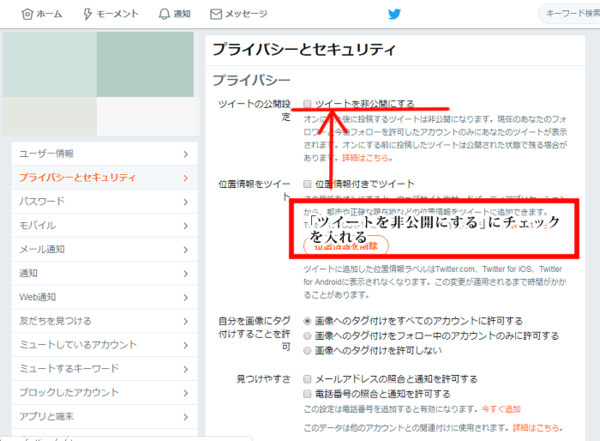Image resolution: width=600 pixels, height=441 pixels.
Task: Click the '今すぐ追加' phone number link
Action: coord(501,409)
